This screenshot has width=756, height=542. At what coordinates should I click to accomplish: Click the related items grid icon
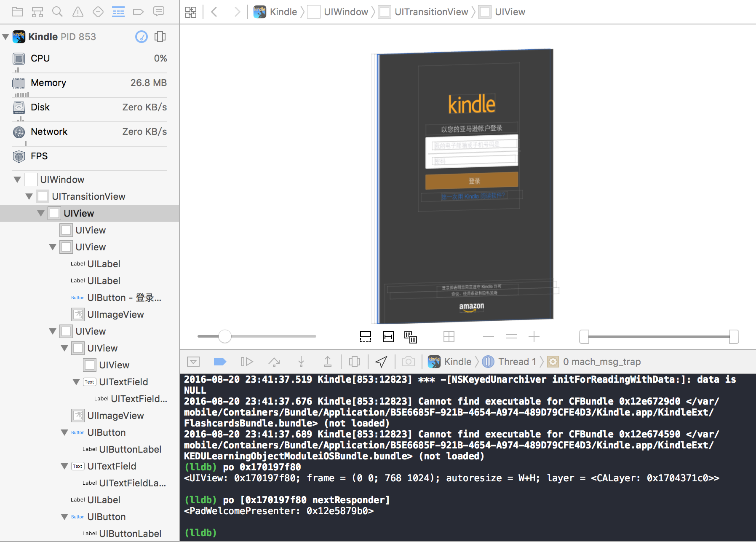click(191, 12)
